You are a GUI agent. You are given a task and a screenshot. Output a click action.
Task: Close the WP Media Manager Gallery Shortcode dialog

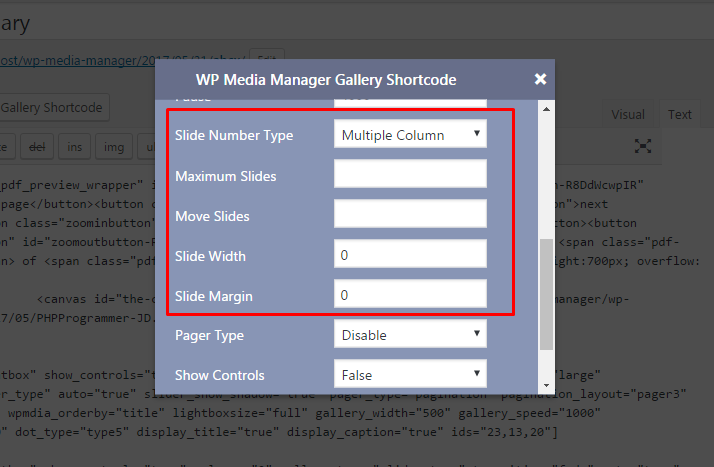(540, 79)
